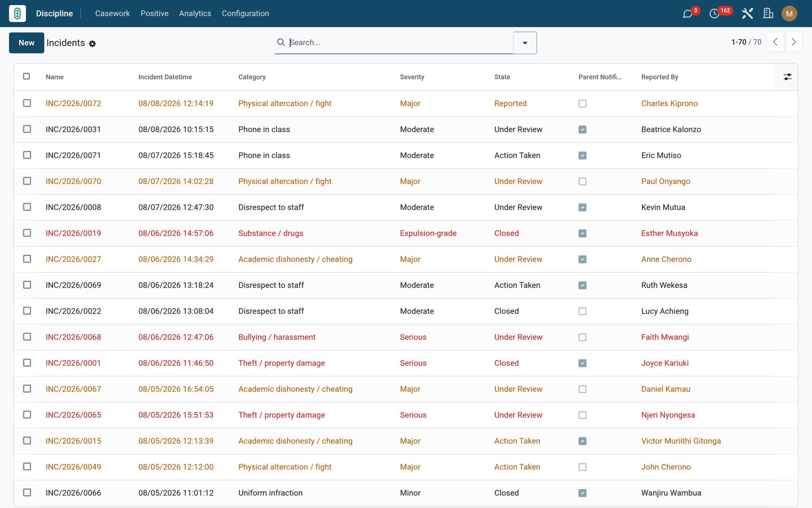This screenshot has width=812, height=508.
Task: Open the conversations message icon
Action: click(688, 14)
